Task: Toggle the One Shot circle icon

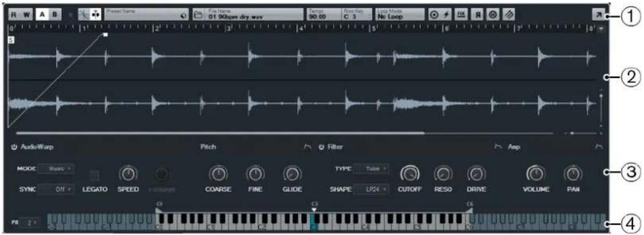Action: 434,15
